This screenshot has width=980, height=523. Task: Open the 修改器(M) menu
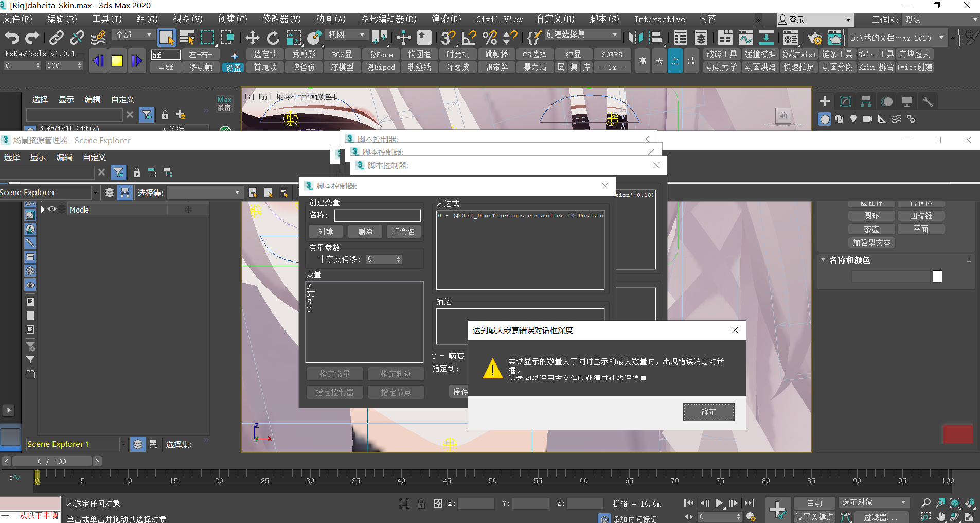281,19
